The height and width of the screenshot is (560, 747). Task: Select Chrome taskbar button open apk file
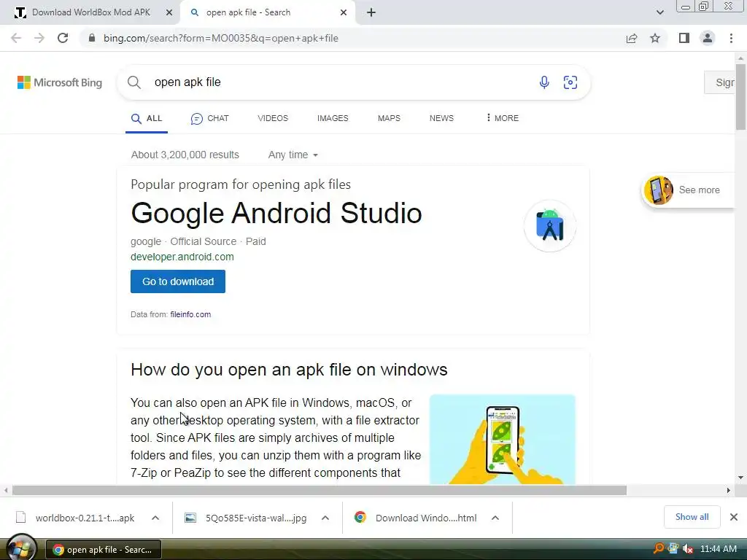(104, 550)
